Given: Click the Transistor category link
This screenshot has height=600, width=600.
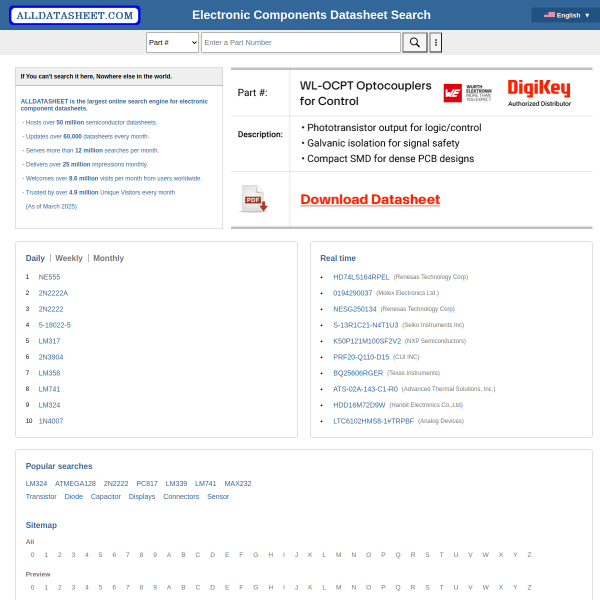Looking at the screenshot, I should [x=41, y=497].
